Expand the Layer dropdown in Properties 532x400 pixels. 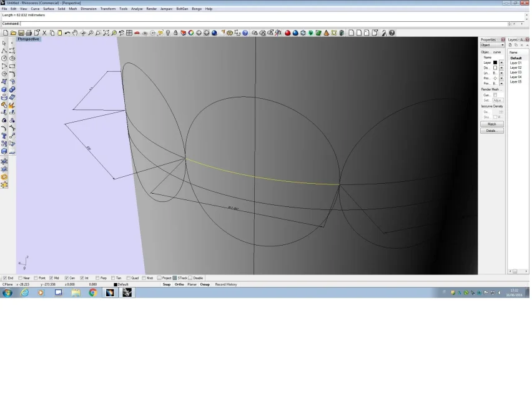click(501, 62)
